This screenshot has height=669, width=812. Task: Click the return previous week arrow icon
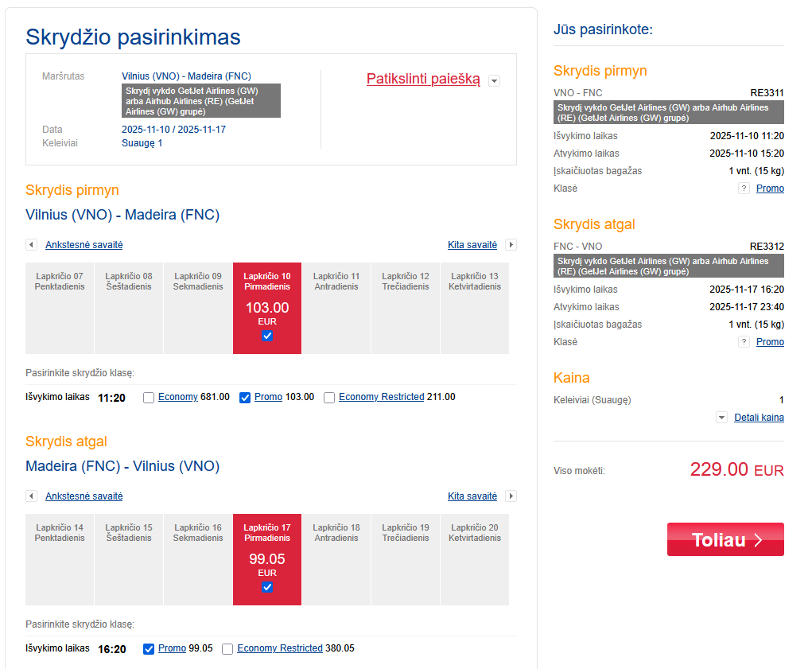(x=31, y=496)
